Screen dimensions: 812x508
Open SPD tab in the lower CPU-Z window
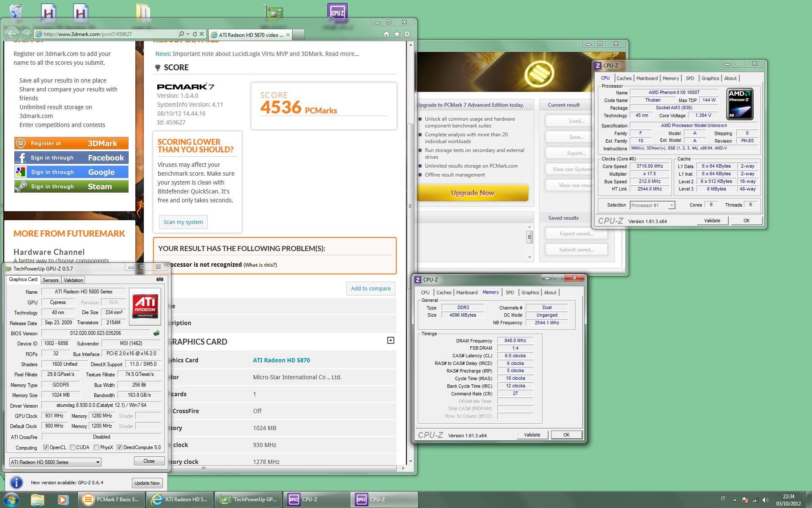click(510, 293)
